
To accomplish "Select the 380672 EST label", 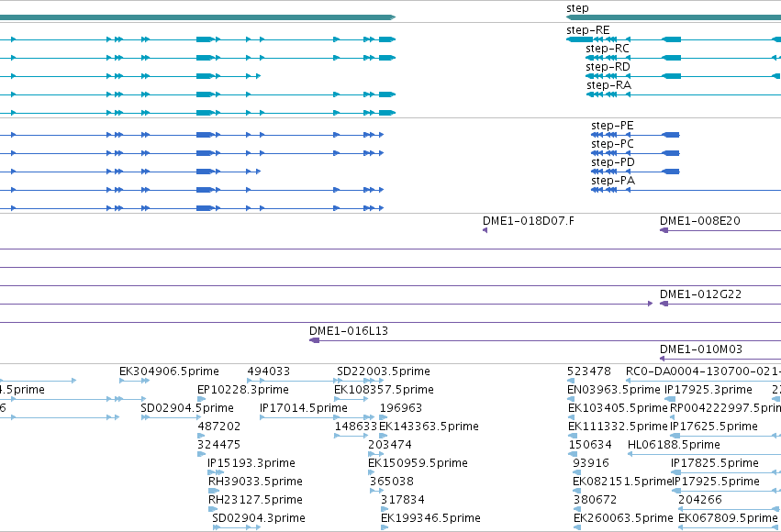I will (x=595, y=500).
